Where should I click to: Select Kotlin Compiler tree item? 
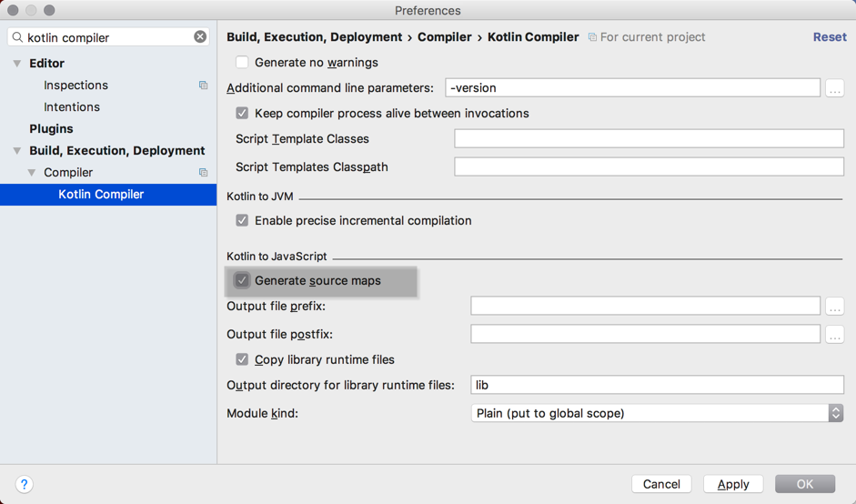108,195
